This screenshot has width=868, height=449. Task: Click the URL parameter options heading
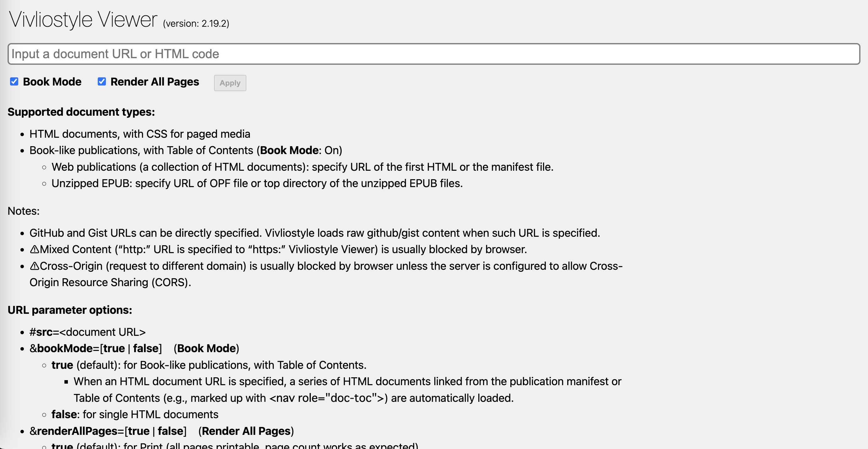click(x=70, y=310)
